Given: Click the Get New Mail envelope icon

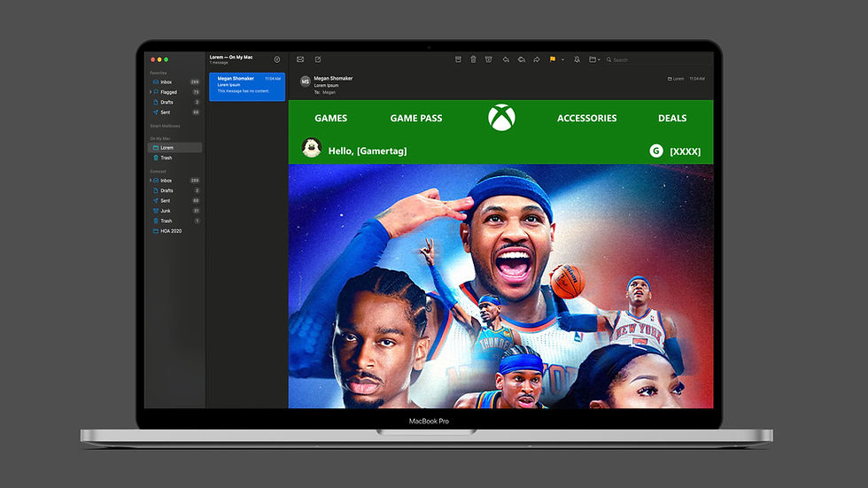Looking at the screenshot, I should tap(300, 59).
